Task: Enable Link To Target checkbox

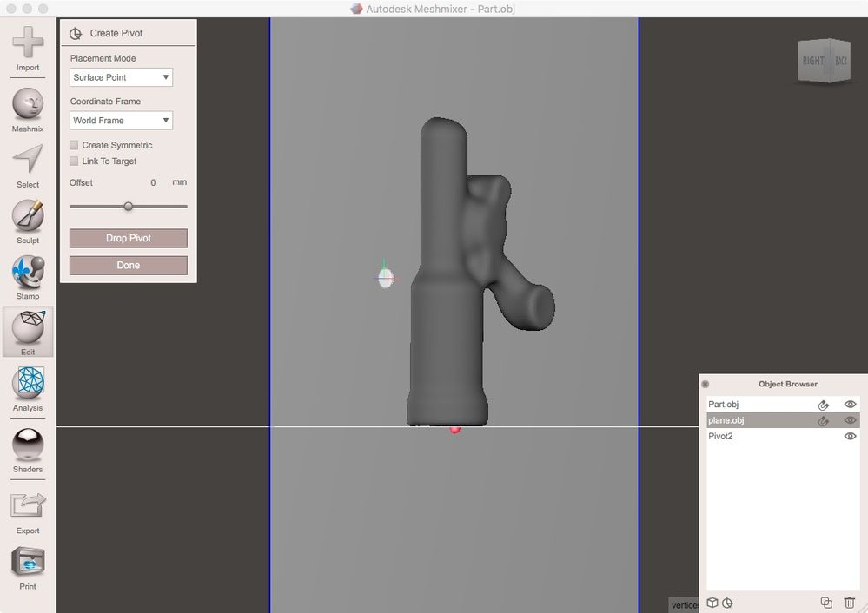Action: (x=74, y=161)
